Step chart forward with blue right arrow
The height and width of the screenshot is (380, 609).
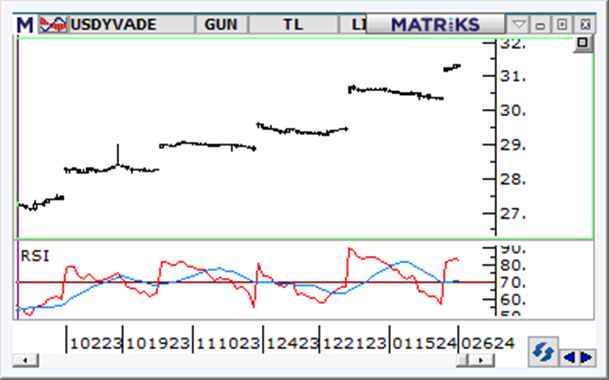pos(586,357)
